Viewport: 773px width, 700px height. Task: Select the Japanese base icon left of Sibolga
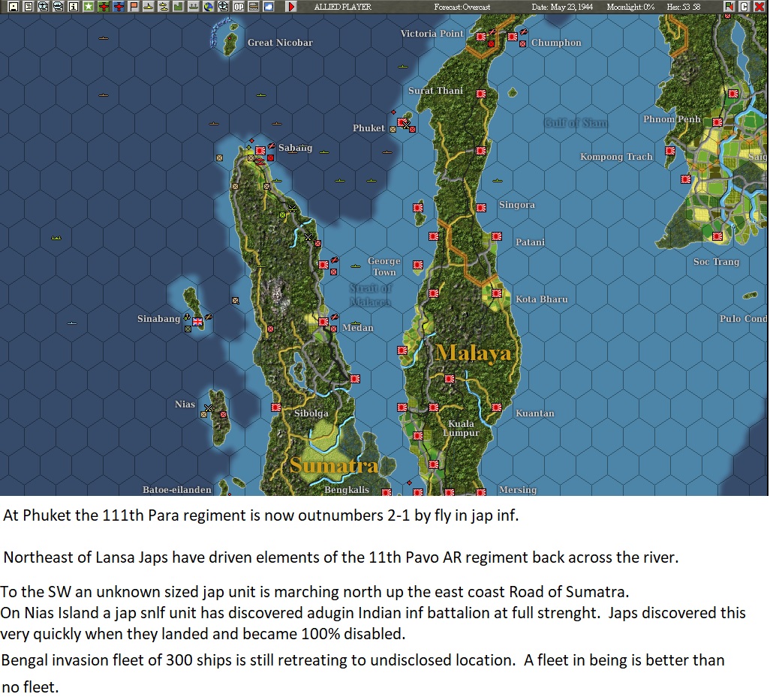276,407
